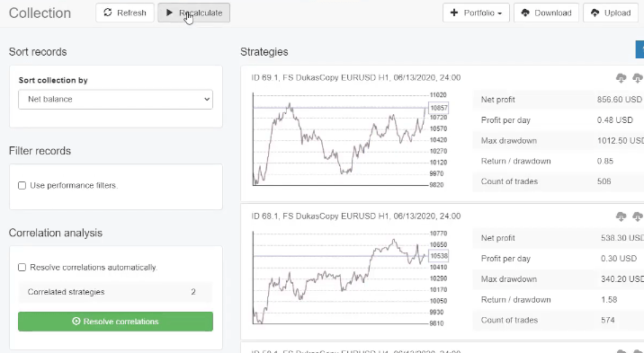Click the 10857 balance marker on first chart
The width and height of the screenshot is (644, 353).
click(x=438, y=108)
